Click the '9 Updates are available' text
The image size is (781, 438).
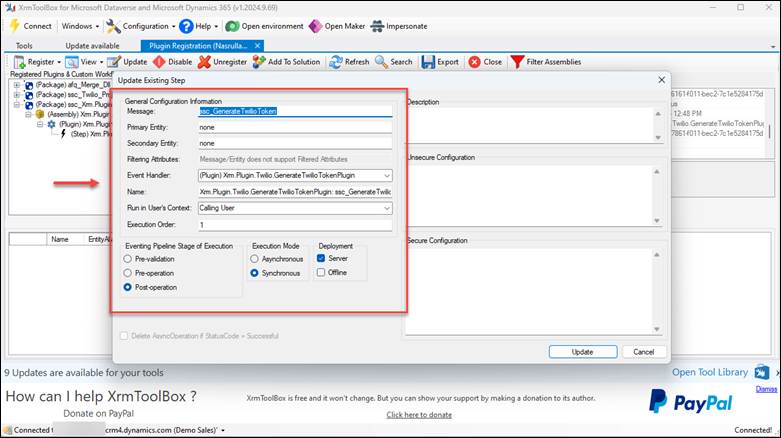coord(84,372)
